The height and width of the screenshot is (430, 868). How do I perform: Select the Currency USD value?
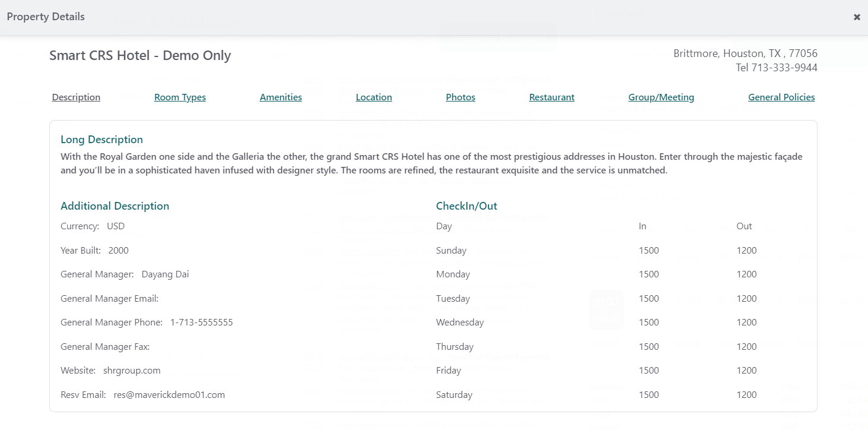(116, 226)
